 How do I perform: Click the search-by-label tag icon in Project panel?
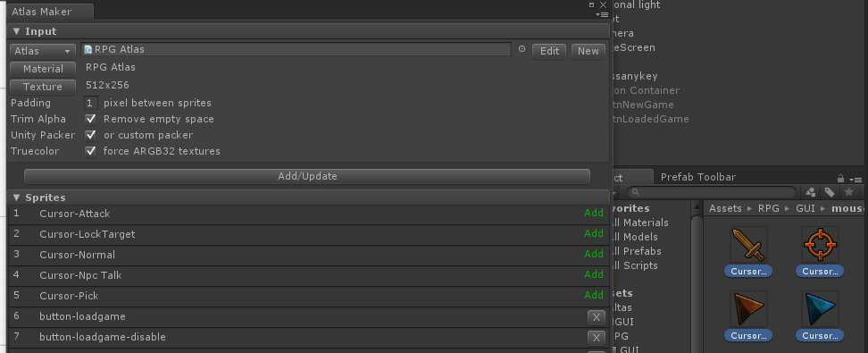830,192
